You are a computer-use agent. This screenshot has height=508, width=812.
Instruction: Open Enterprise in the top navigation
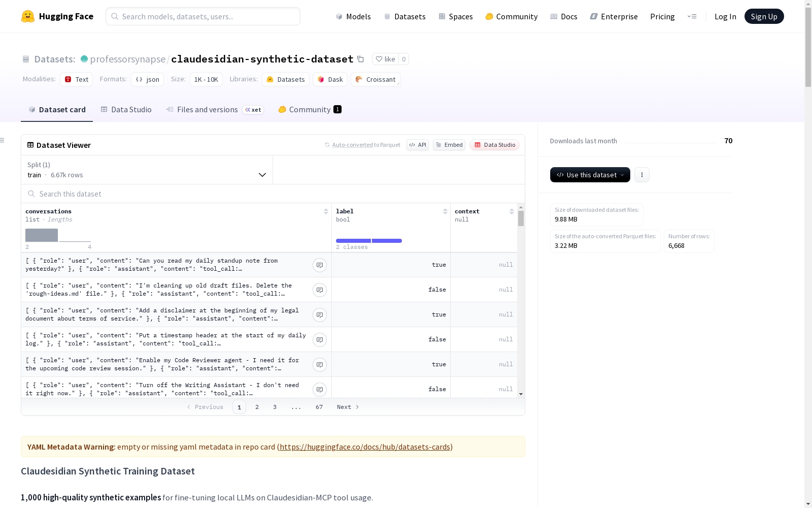(x=614, y=16)
